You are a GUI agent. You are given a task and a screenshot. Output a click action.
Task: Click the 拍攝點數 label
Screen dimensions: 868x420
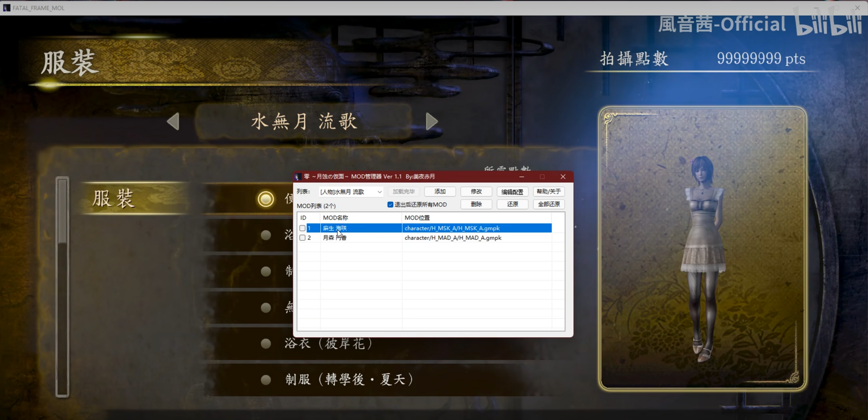point(634,59)
